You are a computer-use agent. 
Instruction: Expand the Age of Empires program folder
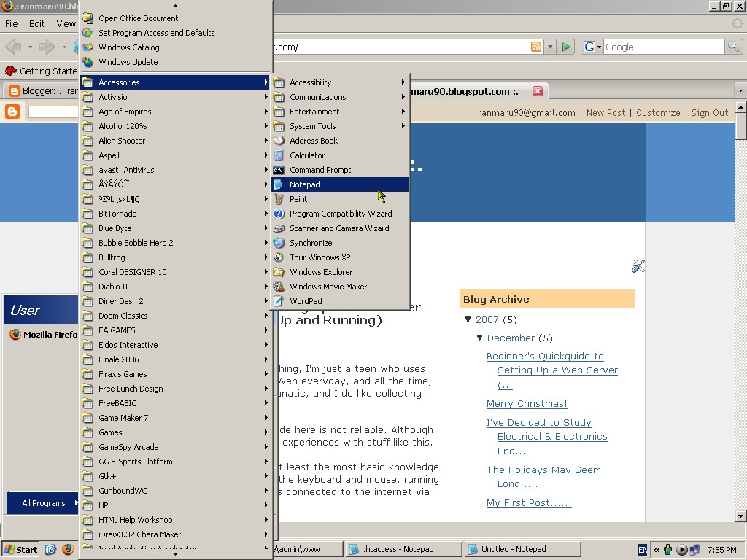tap(175, 112)
